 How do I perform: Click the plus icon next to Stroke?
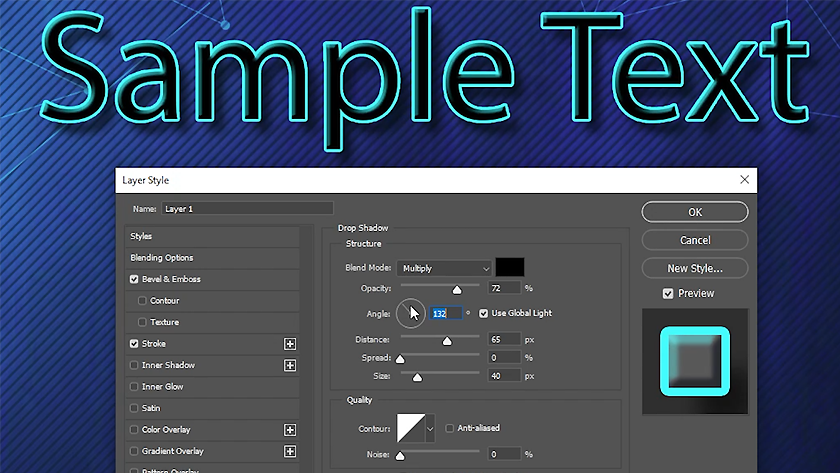(290, 344)
